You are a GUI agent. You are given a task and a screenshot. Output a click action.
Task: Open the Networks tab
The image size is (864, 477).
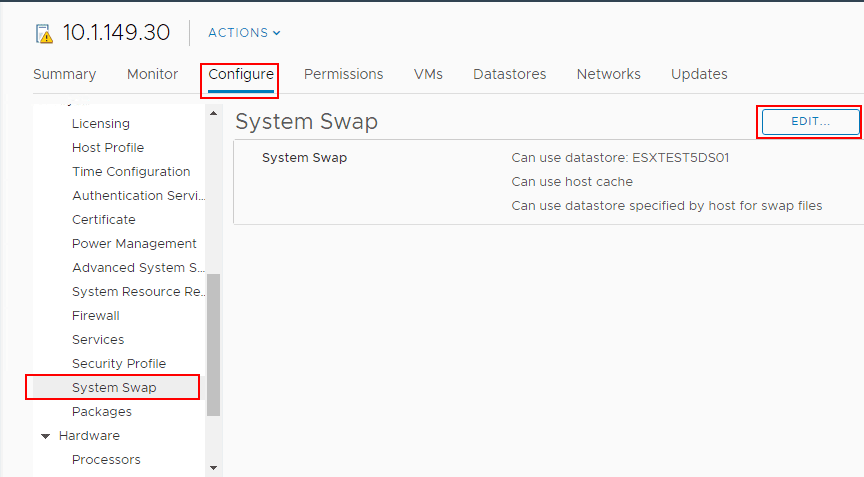pos(608,74)
